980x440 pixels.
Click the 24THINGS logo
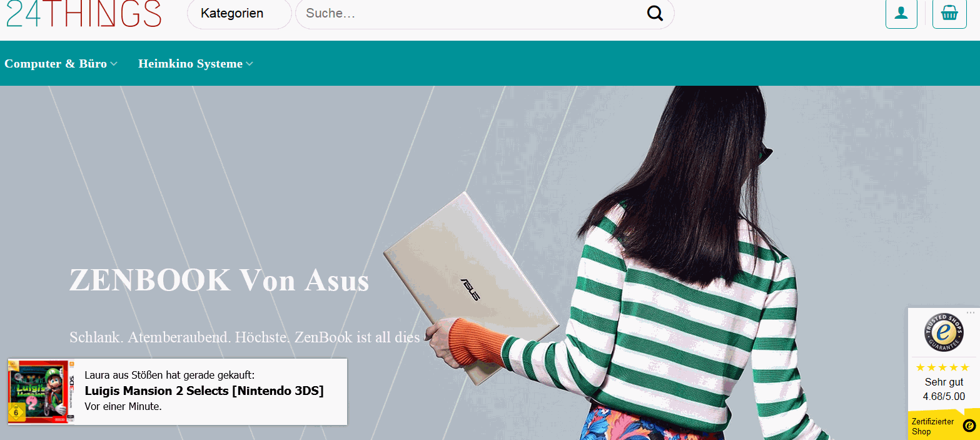pos(84,14)
